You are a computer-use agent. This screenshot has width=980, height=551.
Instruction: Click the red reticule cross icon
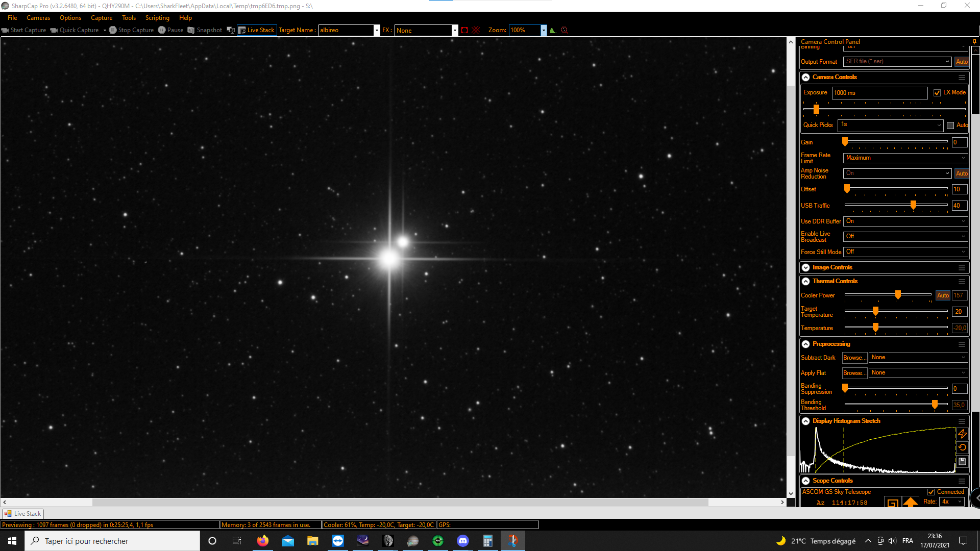(476, 30)
